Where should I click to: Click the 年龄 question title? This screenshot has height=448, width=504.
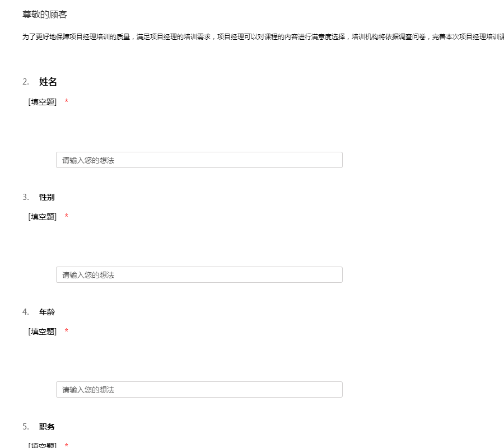click(47, 312)
